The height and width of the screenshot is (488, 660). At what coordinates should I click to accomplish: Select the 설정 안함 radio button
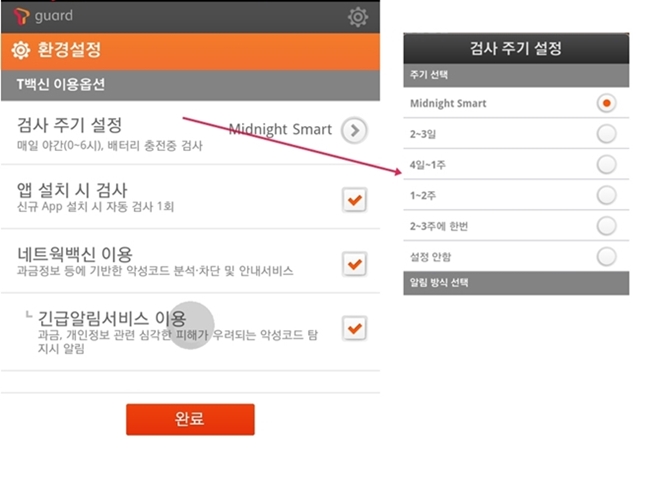pyautogui.click(x=606, y=257)
